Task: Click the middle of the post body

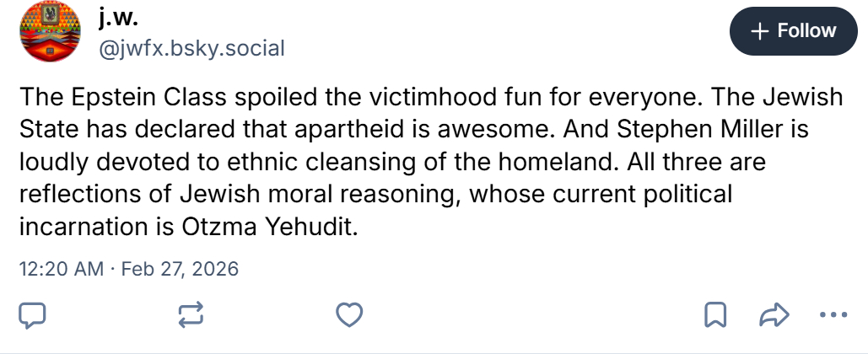Action: (430, 162)
